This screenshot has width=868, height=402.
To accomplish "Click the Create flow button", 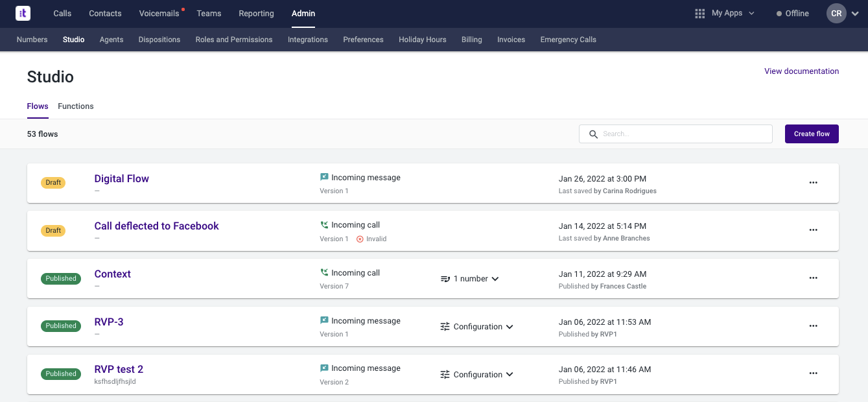I will [x=812, y=134].
